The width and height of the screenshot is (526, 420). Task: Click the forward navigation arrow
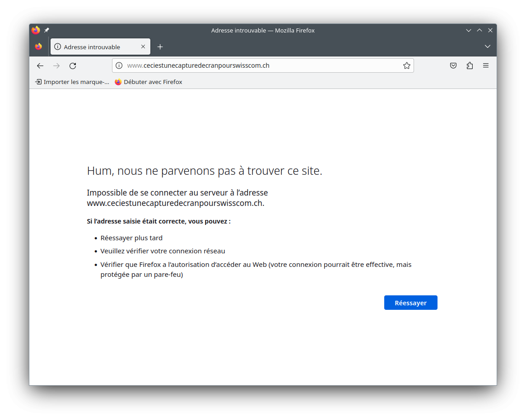56,66
